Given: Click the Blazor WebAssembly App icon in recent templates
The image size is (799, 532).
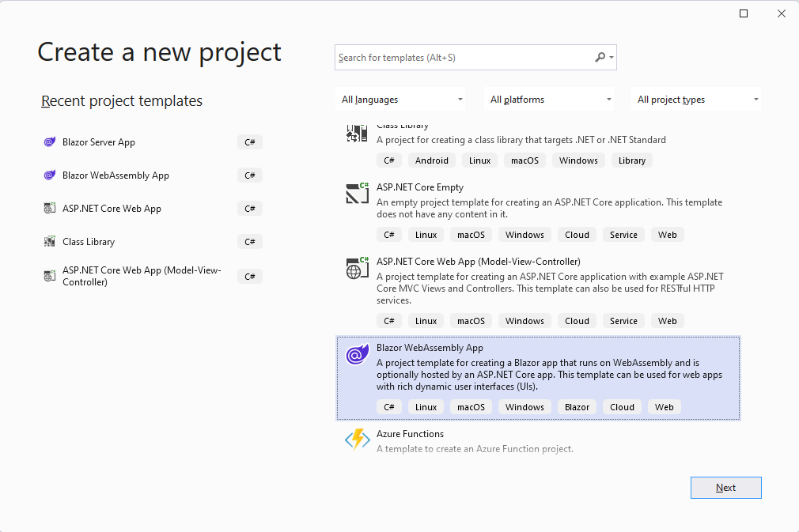Looking at the screenshot, I should (50, 175).
